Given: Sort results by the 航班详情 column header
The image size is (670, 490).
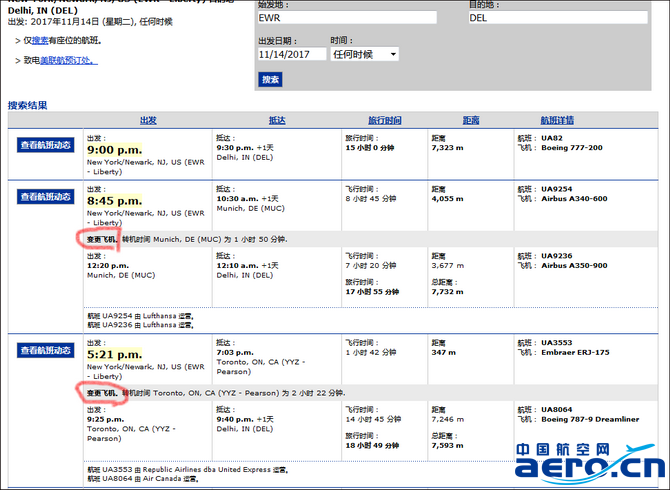Looking at the screenshot, I should 557,120.
